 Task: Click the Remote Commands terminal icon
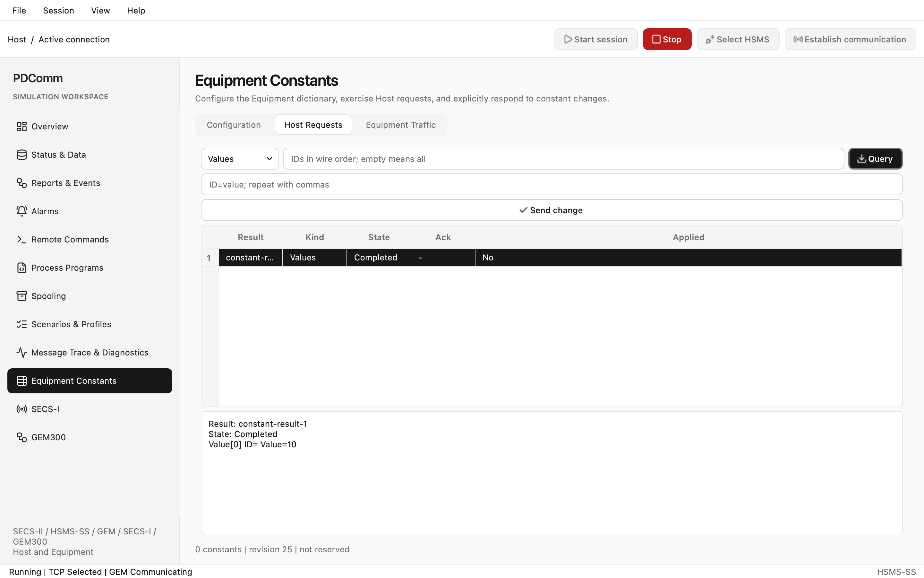pyautogui.click(x=22, y=240)
